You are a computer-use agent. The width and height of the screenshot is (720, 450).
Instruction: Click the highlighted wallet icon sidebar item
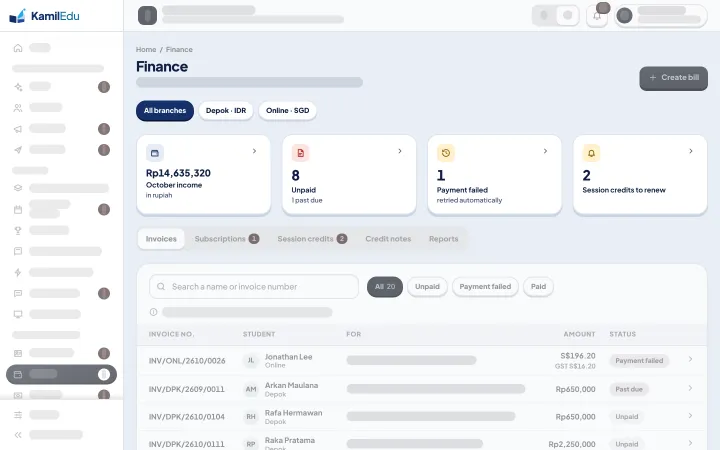(61, 374)
